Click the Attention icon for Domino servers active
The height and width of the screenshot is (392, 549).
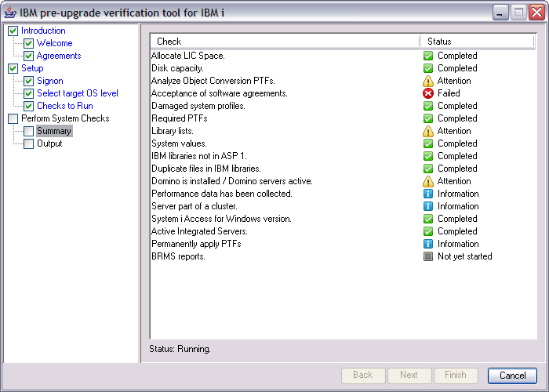click(x=428, y=181)
